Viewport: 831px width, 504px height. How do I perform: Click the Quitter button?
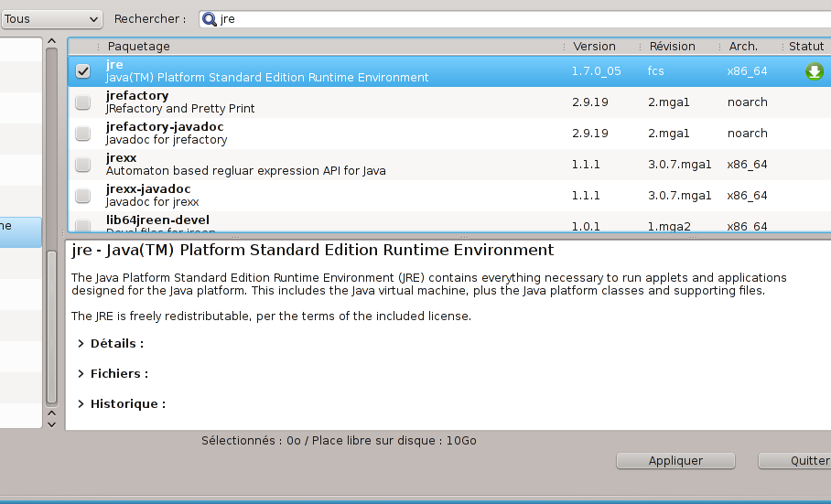(x=795, y=461)
